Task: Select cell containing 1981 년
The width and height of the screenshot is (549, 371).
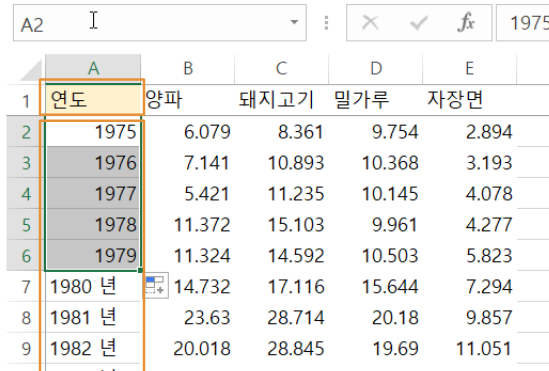Action: pyautogui.click(x=93, y=317)
